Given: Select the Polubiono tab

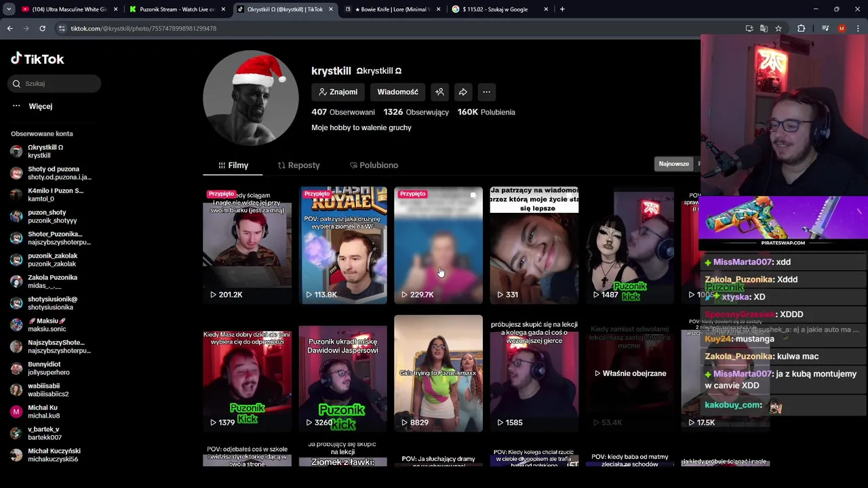Looking at the screenshot, I should pyautogui.click(x=374, y=165).
